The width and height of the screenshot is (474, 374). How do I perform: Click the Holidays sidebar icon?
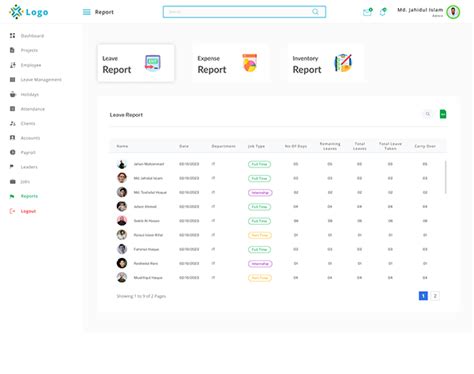pyautogui.click(x=13, y=94)
